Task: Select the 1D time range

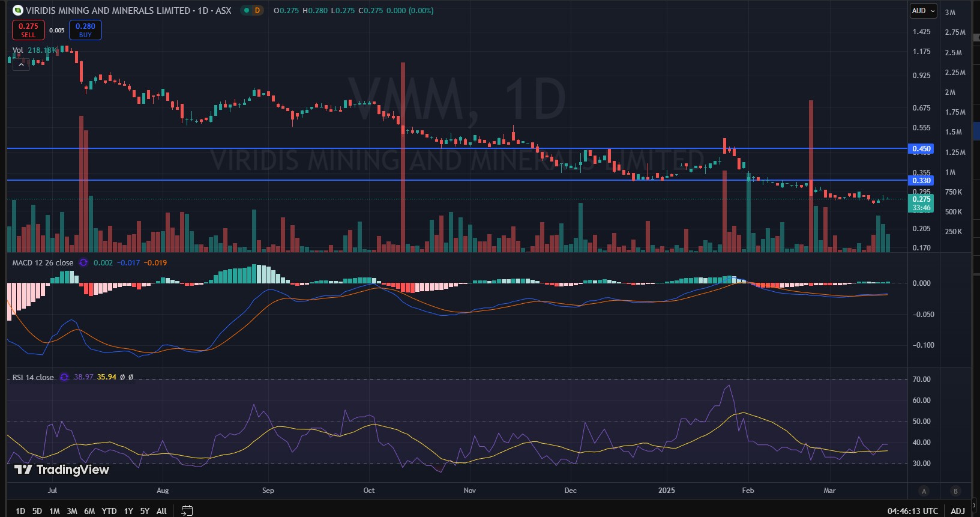Action: (20, 511)
